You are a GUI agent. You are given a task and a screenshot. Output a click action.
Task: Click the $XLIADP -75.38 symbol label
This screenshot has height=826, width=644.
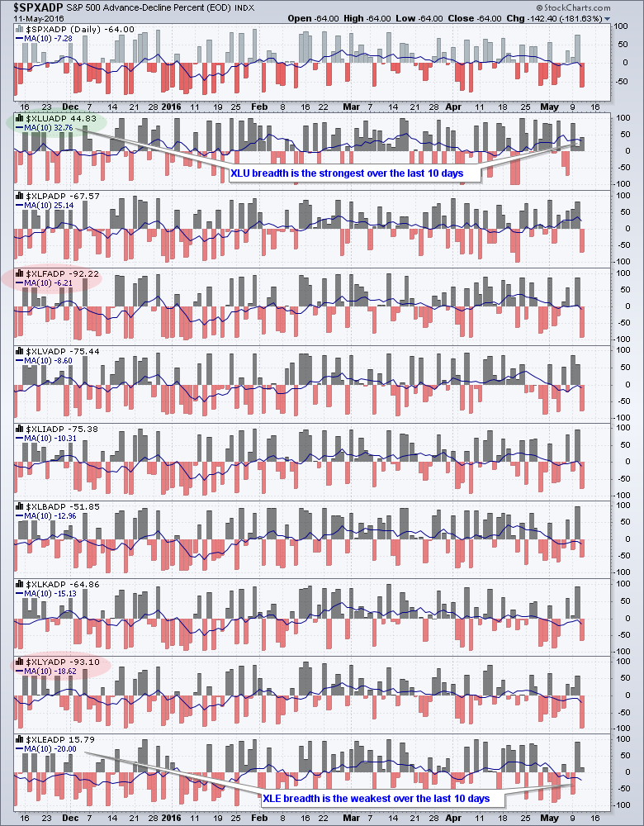(x=62, y=429)
